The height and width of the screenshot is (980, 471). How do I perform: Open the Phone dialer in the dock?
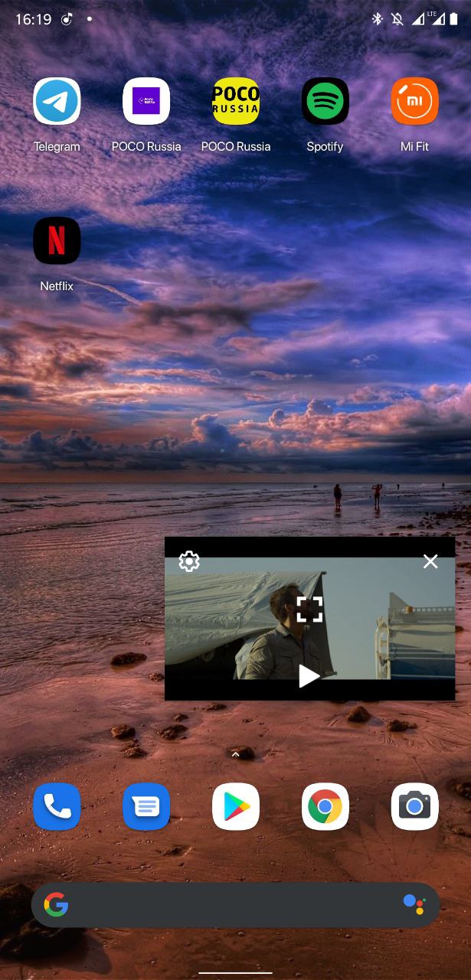tap(57, 806)
